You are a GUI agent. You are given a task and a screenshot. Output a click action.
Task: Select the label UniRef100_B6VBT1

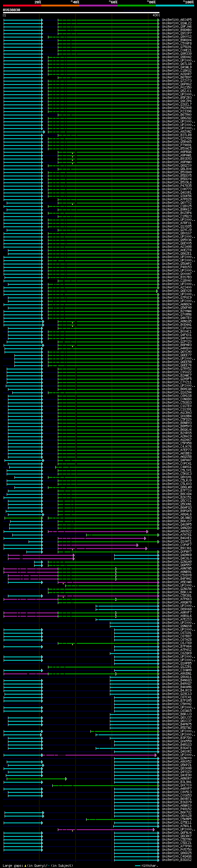click(x=176, y=799)
